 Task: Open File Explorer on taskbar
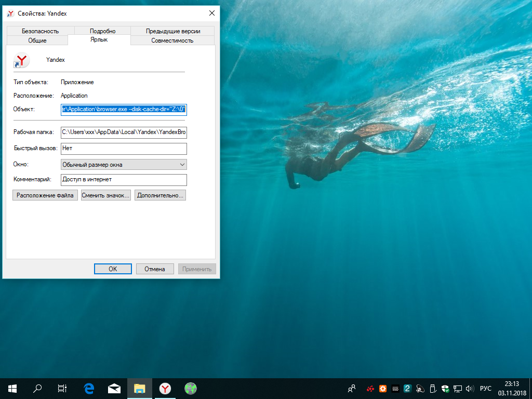pos(139,389)
